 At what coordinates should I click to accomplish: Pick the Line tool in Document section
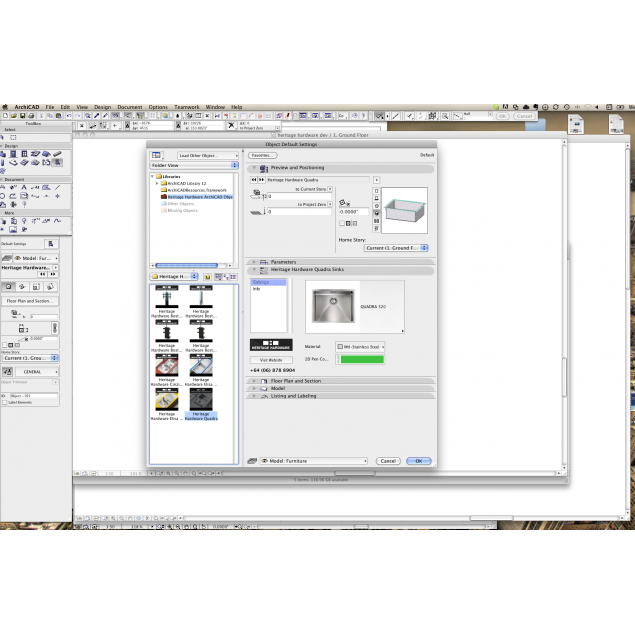pos(58,188)
